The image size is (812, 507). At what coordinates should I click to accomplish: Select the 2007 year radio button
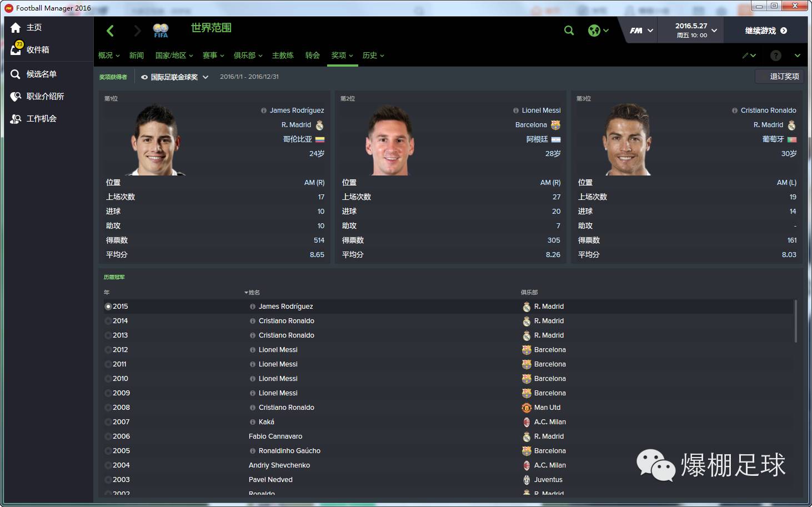[108, 422]
